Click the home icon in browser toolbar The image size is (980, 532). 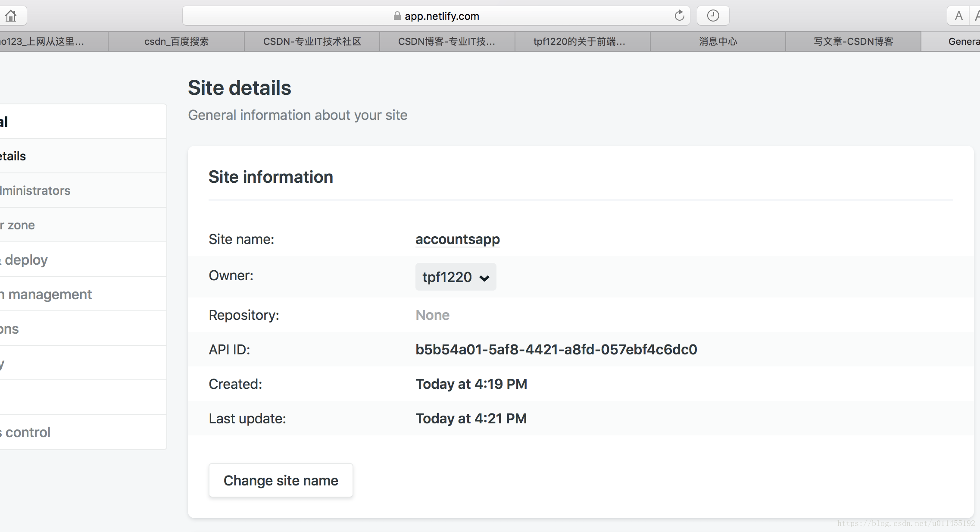11,16
